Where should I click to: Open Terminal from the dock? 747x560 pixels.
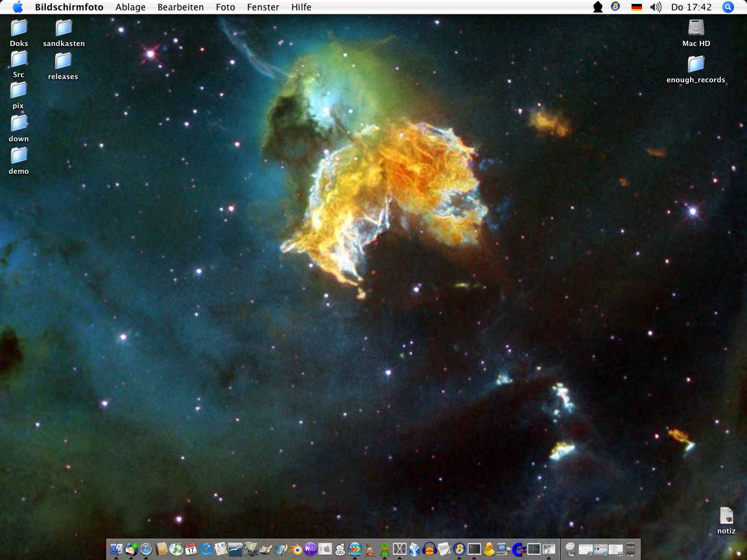(475, 549)
